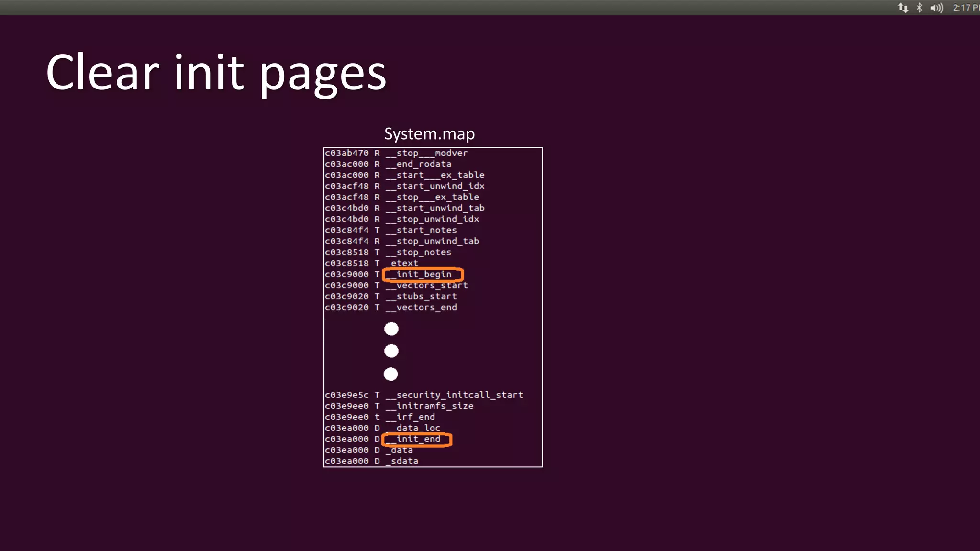Open the sound volume indicator
Viewport: 980px width, 551px height.
936,8
